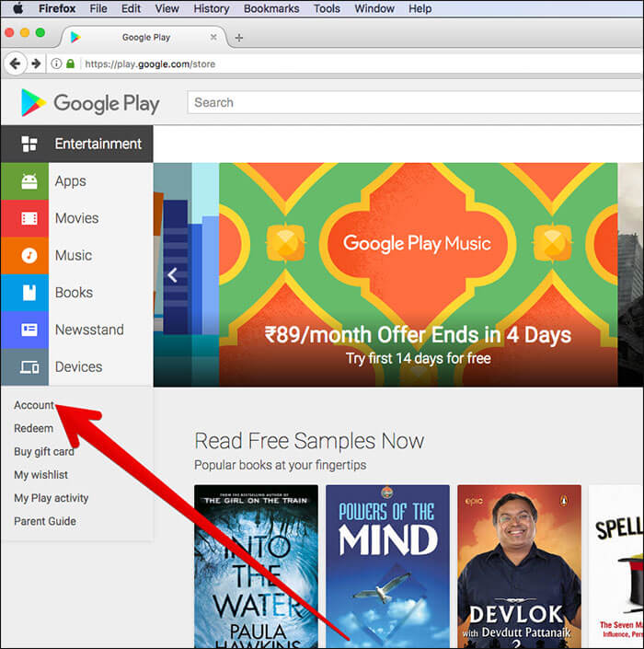Click the green padlock security icon
The image size is (644, 649).
click(70, 64)
